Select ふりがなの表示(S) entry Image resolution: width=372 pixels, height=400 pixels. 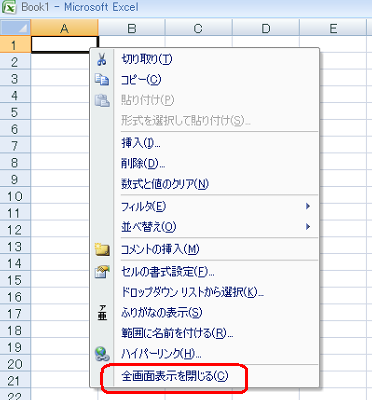pos(204,312)
